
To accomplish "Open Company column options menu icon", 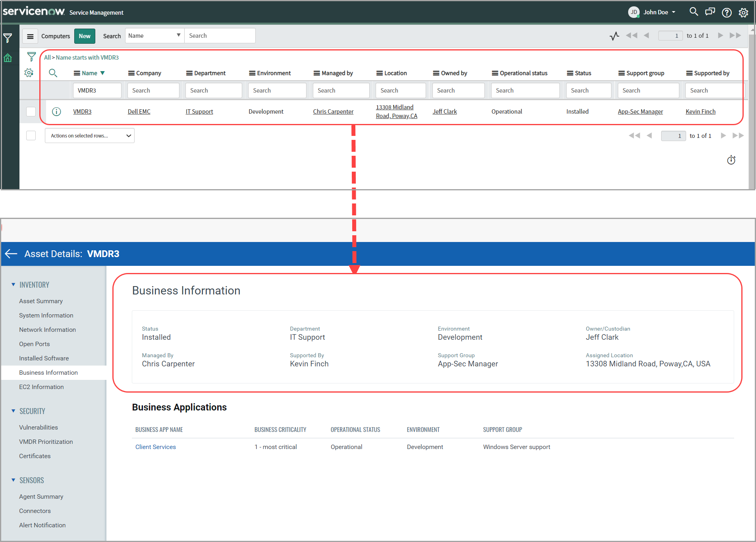I will (131, 73).
